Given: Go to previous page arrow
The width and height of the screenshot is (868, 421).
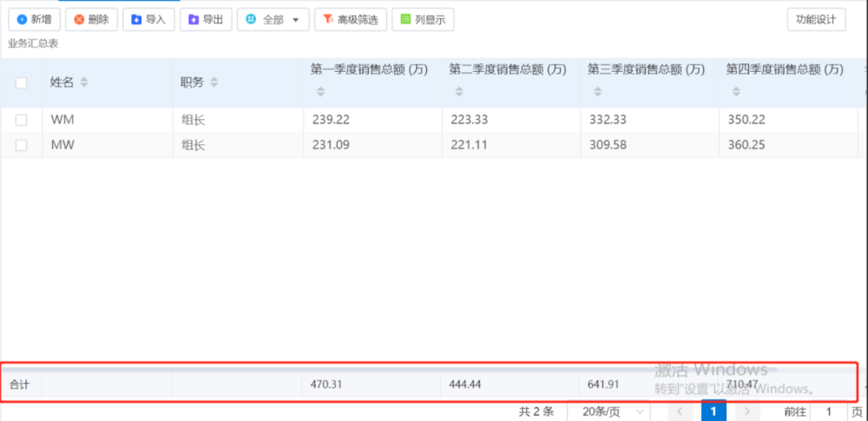Looking at the screenshot, I should point(680,411).
